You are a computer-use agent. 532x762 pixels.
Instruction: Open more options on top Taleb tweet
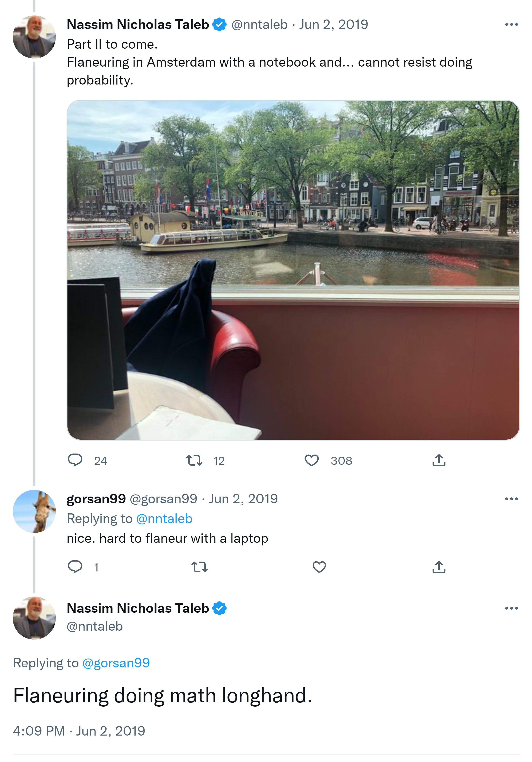pos(511,25)
